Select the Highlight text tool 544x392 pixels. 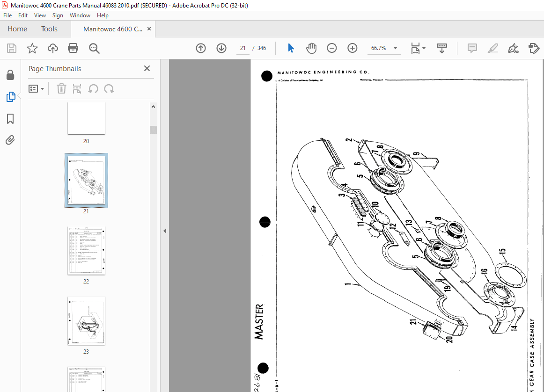point(493,48)
